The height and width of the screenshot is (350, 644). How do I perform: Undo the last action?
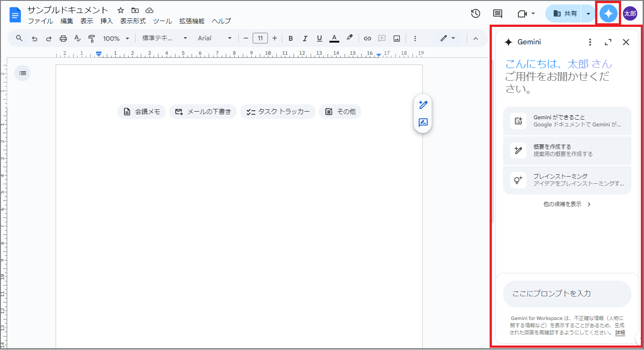pyautogui.click(x=35, y=39)
